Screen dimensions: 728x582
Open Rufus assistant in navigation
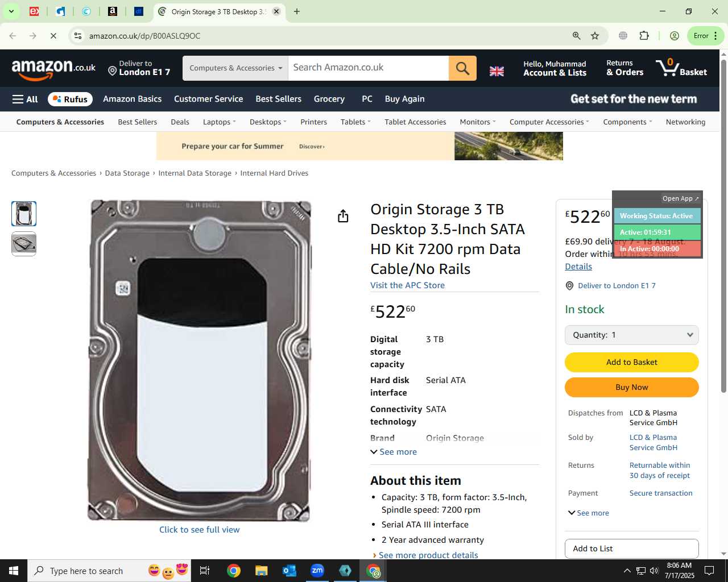70,99
